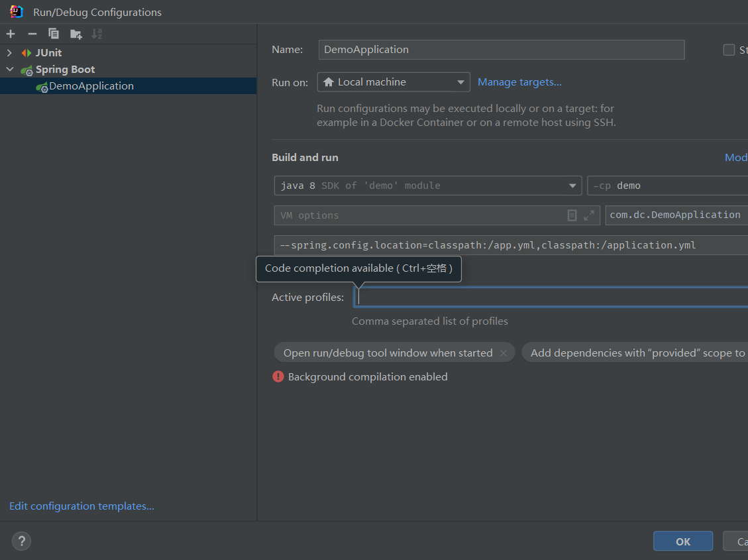Image resolution: width=748 pixels, height=560 pixels.
Task: Focus the Active profiles input field
Action: click(551, 297)
